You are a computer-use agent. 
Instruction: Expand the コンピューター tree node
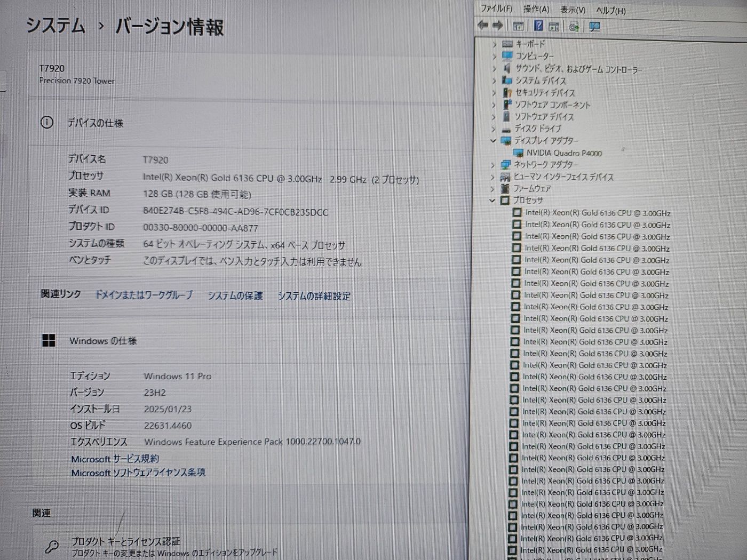(x=494, y=56)
